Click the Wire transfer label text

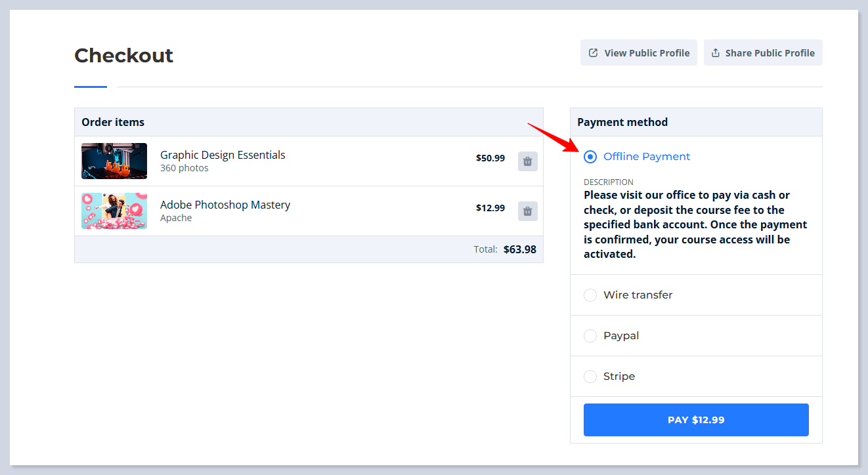[638, 295]
